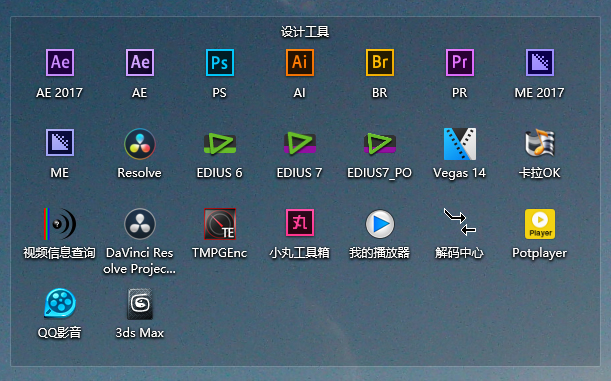This screenshot has height=381, width=611.
Task: Launch the 3ds Max icon
Action: (140, 304)
